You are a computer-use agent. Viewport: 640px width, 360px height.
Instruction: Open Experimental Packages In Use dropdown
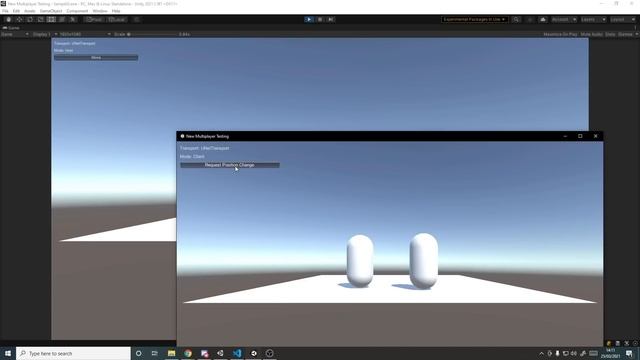tap(474, 20)
